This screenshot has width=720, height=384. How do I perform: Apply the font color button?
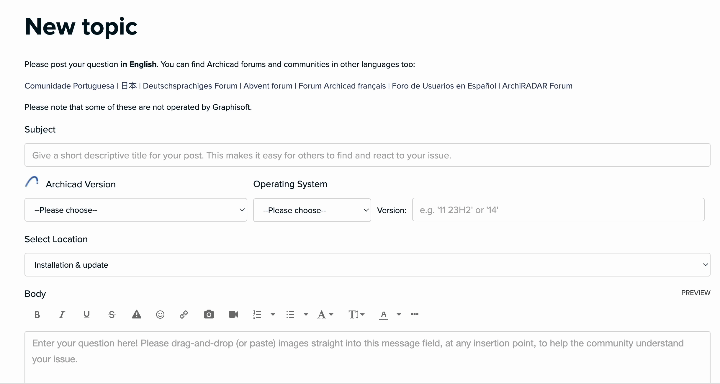click(383, 315)
